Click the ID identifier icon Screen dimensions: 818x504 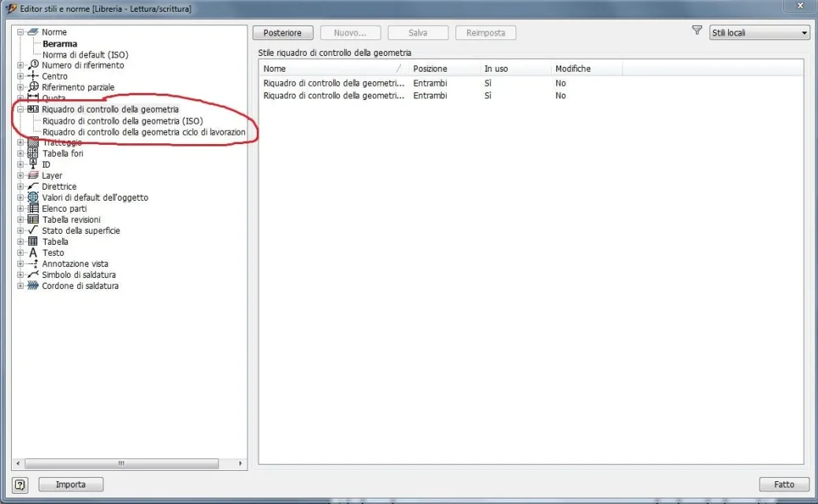(33, 164)
